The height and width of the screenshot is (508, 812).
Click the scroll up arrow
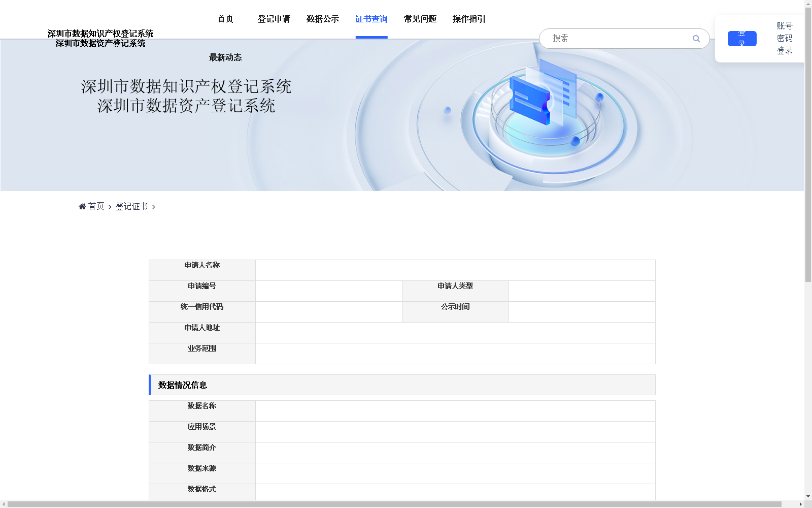pos(808,3)
